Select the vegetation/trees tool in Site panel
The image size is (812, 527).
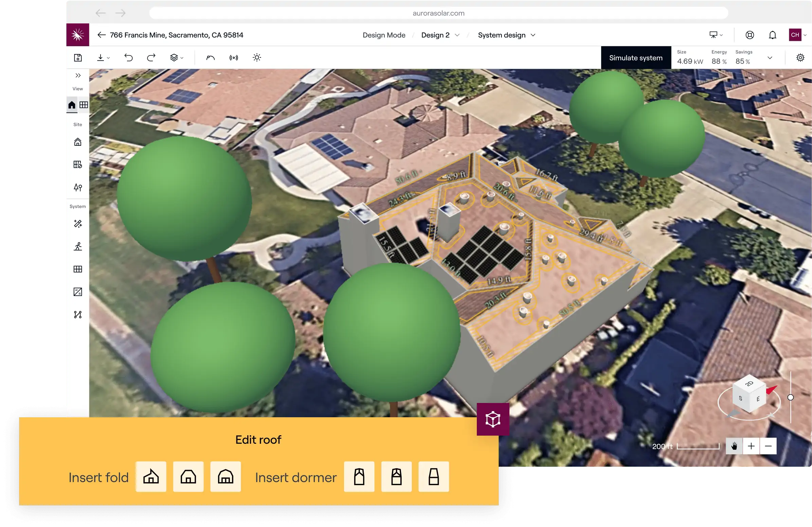point(77,187)
